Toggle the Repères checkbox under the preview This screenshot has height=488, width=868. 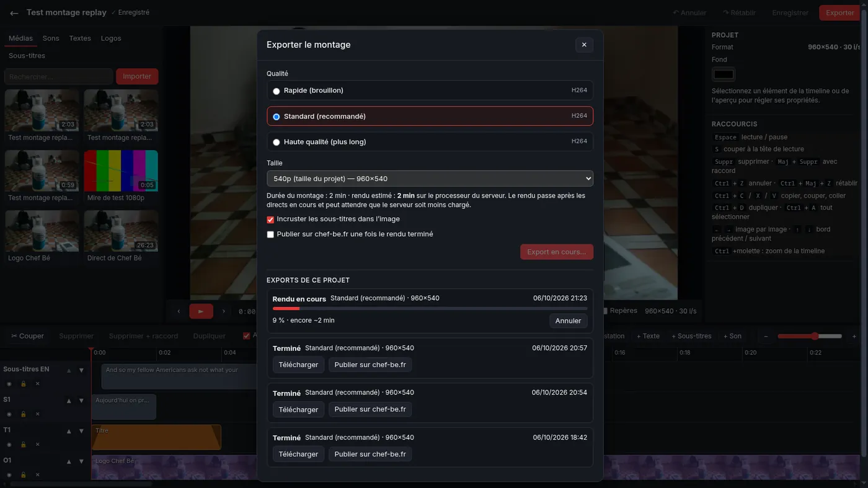click(x=604, y=311)
